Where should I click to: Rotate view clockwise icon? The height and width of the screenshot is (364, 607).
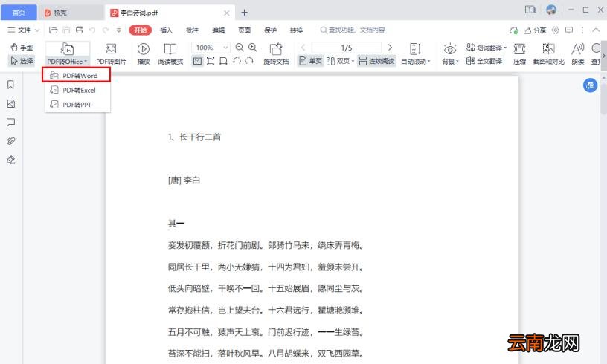pos(250,61)
